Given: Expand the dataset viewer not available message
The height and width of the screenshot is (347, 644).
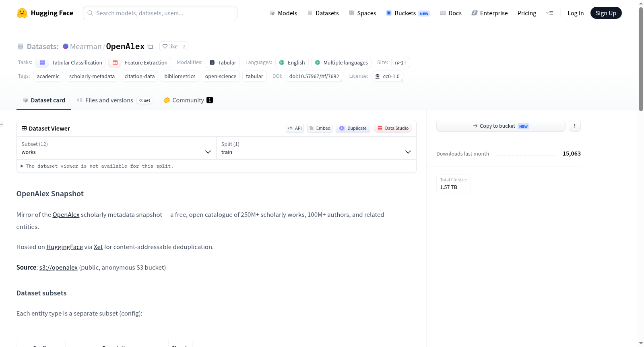Looking at the screenshot, I should click(97, 166).
